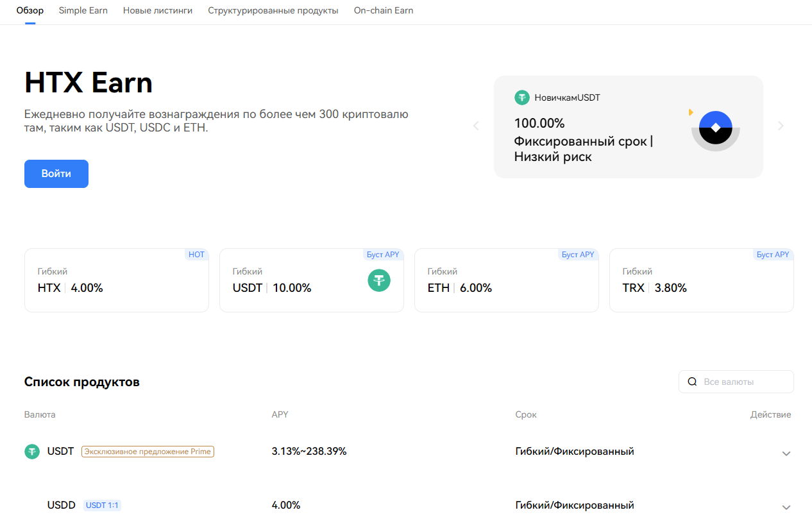Screen dimensions: 812x526
Task: Open the TRX 3.80% flexible card
Action: click(x=702, y=280)
